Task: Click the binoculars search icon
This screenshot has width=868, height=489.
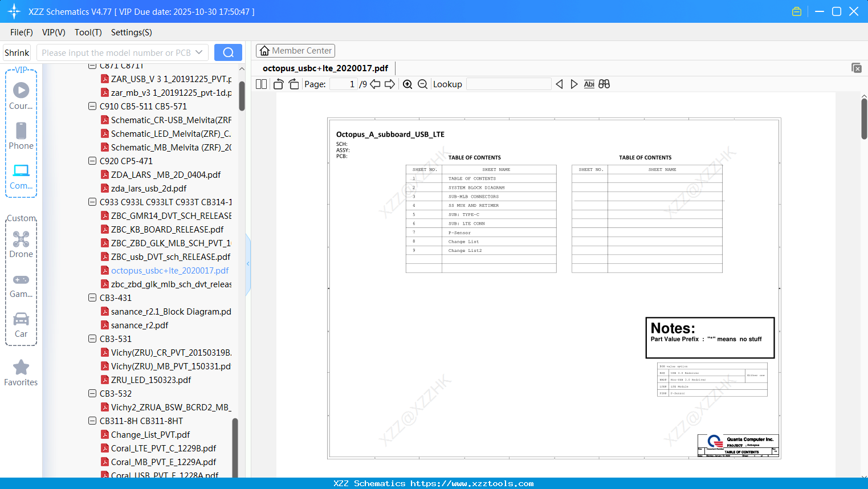Action: [x=604, y=84]
